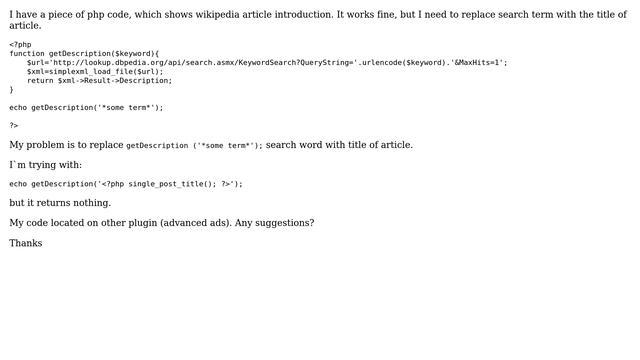Click the text "I`m trying with:"
Image resolution: width=640 pixels, height=360 pixels.
[46, 165]
